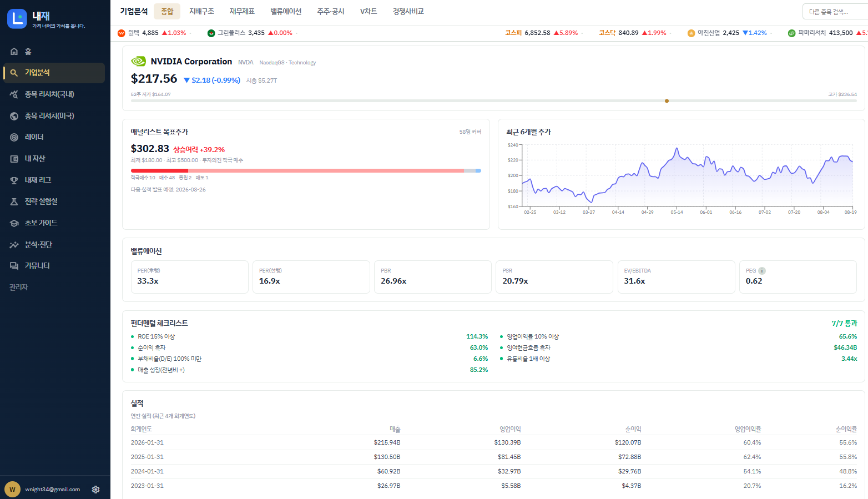Open 내재 리그 sidebar link

[x=54, y=180]
